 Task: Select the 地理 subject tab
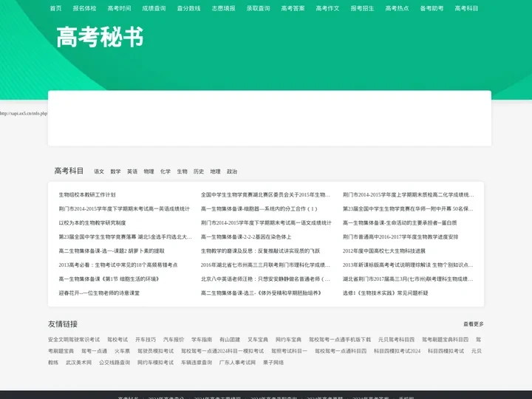(216, 171)
